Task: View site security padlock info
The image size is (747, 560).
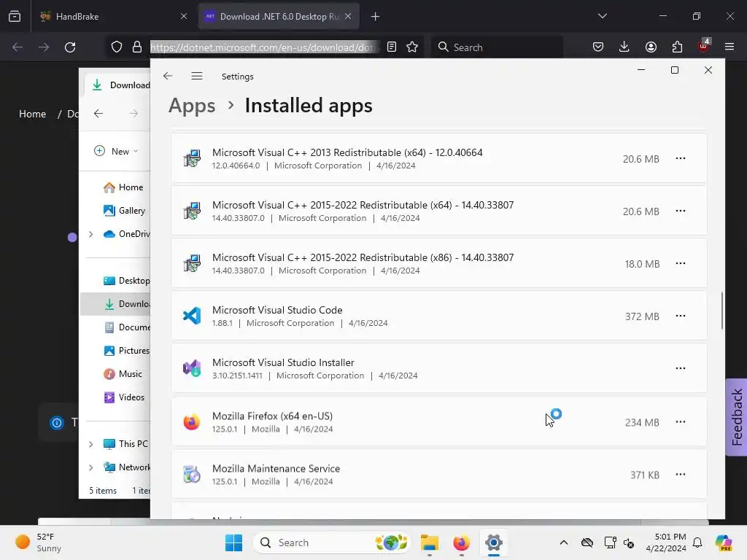Action: pyautogui.click(x=137, y=47)
